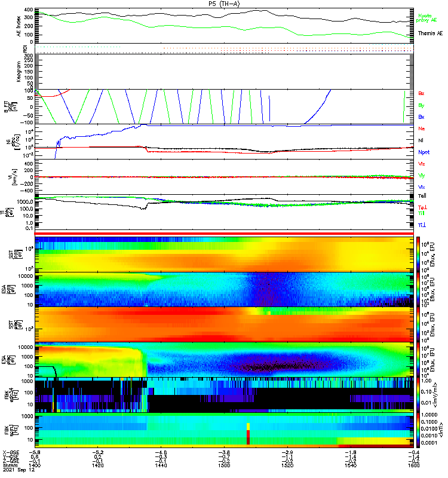Click the 1420 time tick label
This screenshot has height=478, width=448.
pos(97,465)
